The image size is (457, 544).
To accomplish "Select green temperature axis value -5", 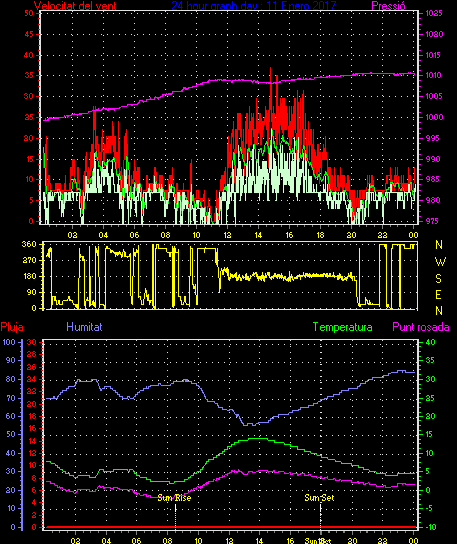I will [429, 508].
